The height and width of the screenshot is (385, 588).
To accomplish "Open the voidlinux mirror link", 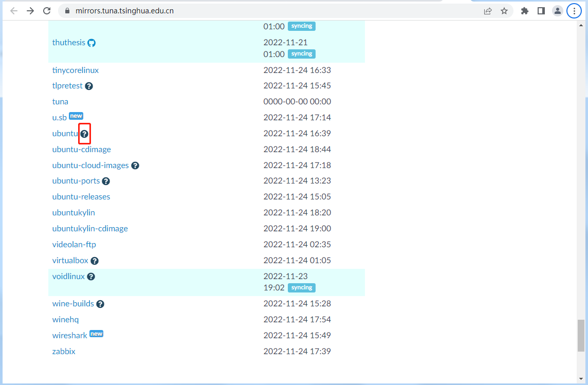I will (68, 277).
